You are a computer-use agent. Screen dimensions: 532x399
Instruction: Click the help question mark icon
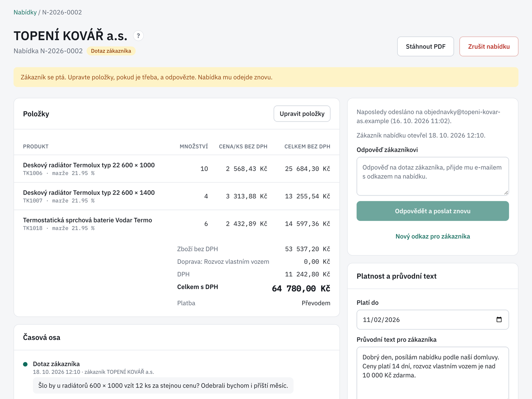(x=138, y=35)
